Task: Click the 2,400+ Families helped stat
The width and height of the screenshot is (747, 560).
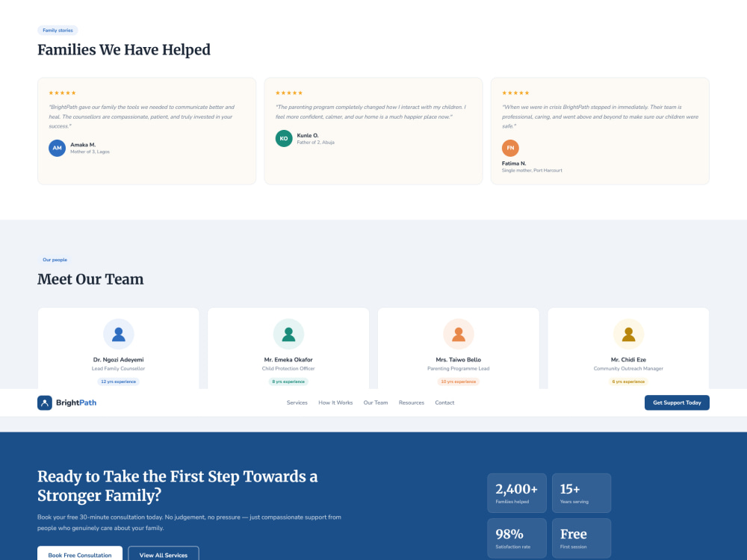Action: [x=517, y=494]
